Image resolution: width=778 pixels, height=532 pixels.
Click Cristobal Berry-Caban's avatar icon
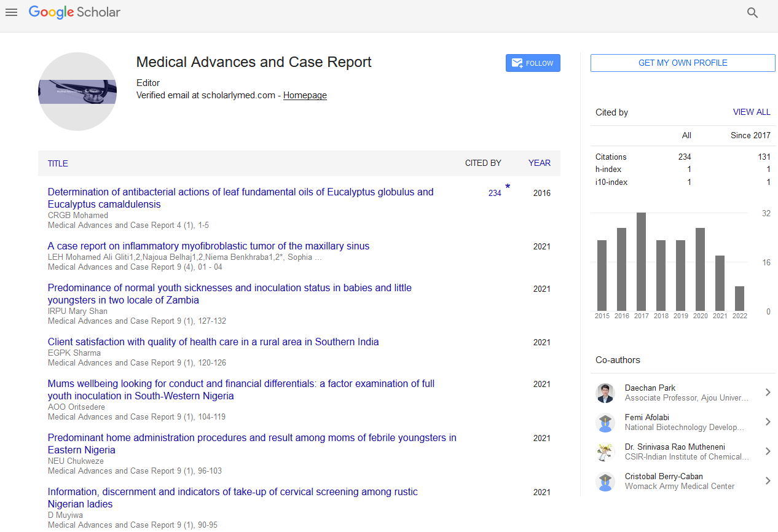605,482
